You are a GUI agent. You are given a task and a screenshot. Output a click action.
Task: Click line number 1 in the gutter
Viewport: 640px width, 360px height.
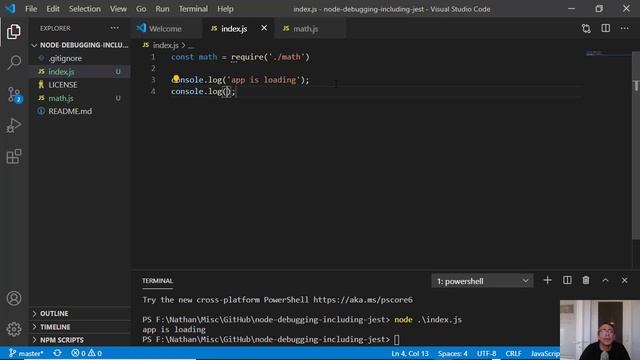coord(153,57)
